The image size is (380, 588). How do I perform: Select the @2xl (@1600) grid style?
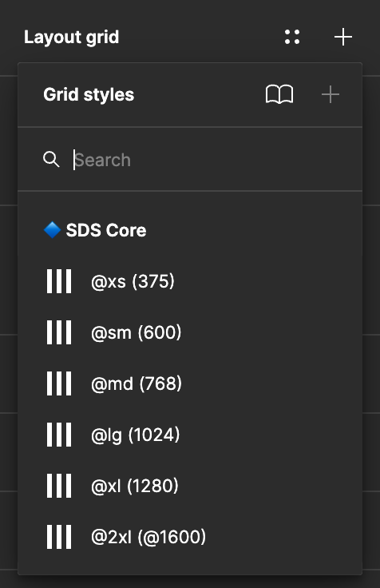pyautogui.click(x=190, y=537)
